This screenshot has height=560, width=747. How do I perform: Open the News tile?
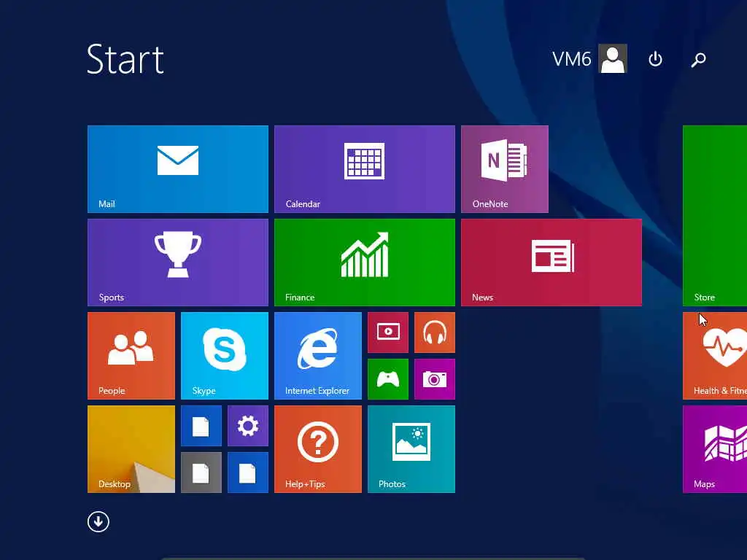pos(551,262)
